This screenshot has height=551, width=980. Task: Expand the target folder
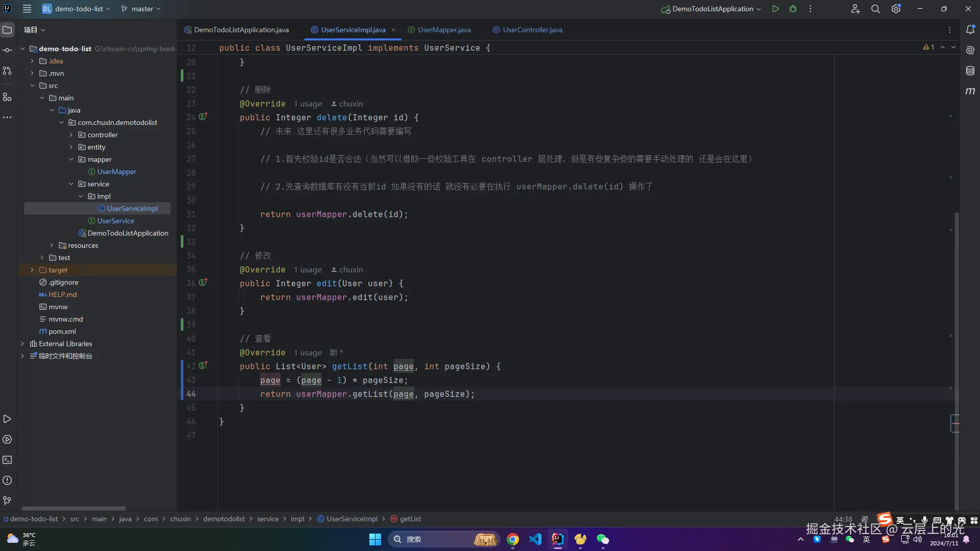[32, 270]
